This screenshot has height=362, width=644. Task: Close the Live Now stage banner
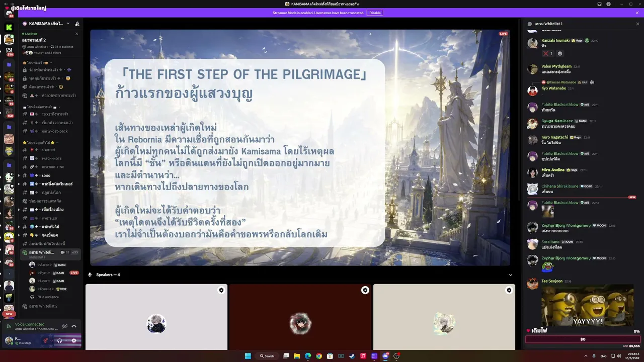[x=76, y=34]
